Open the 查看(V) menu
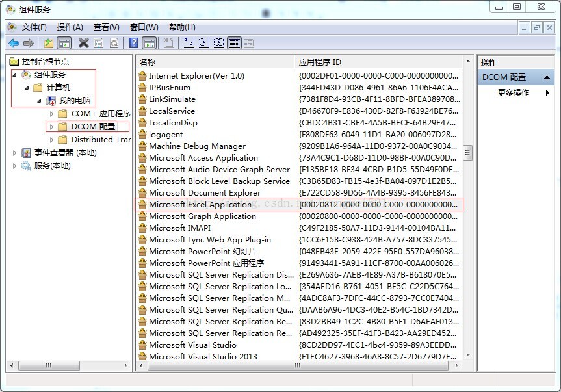This screenshot has height=392, width=561. click(106, 27)
